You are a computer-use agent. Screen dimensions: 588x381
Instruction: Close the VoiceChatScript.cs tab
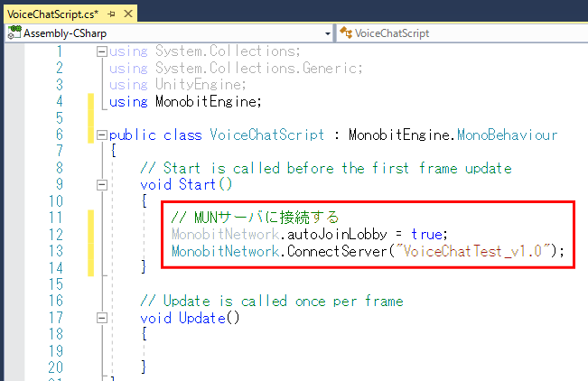128,14
